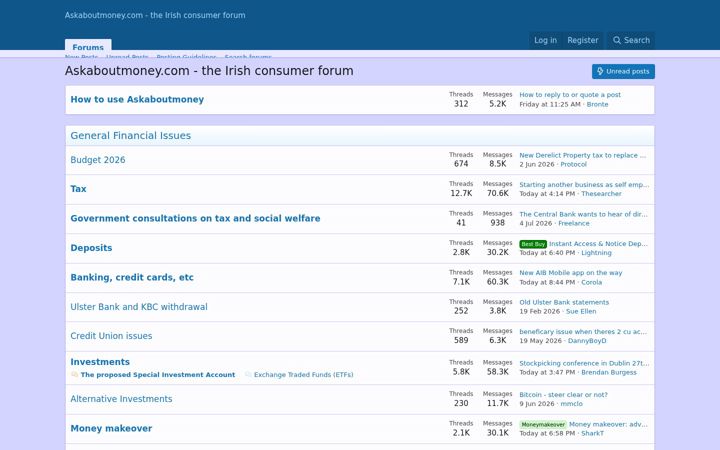This screenshot has height=450, width=720.
Task: Open How to use Askaboutmoney forum
Action: pos(137,99)
